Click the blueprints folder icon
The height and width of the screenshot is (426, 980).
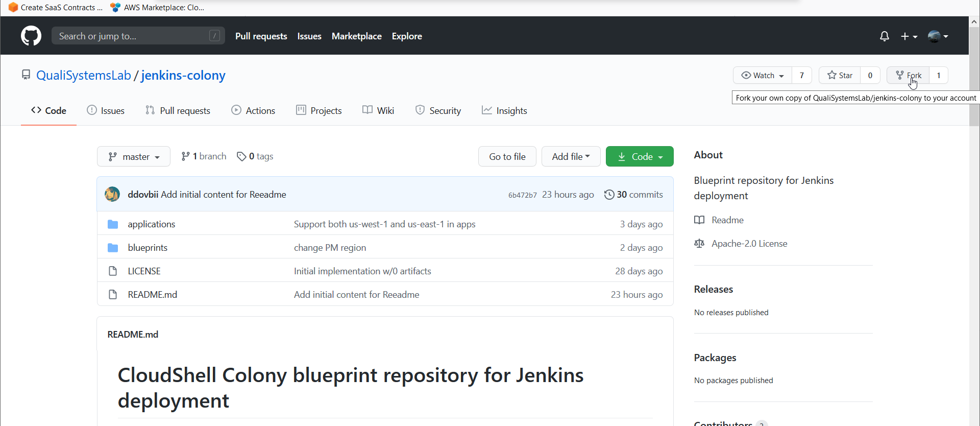tap(113, 248)
